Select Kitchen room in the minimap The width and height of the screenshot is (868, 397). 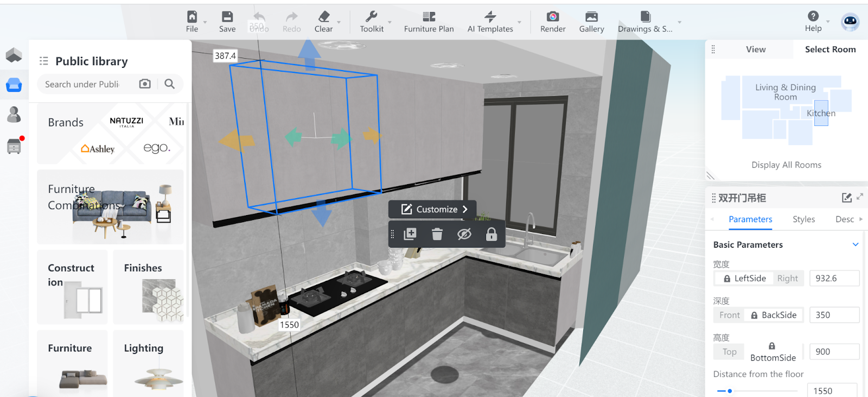point(821,113)
